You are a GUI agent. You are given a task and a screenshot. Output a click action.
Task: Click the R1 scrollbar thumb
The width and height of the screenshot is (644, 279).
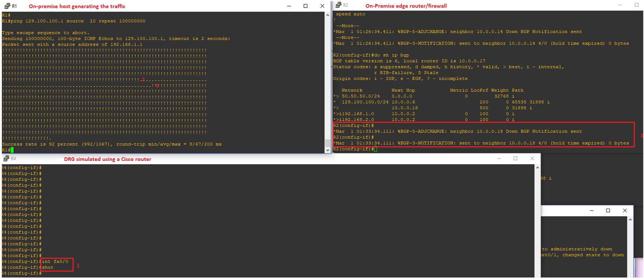[x=327, y=143]
